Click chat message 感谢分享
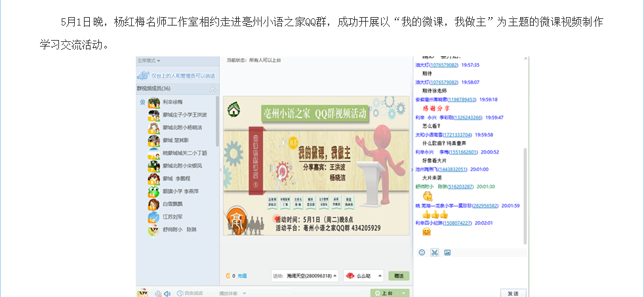 [436, 108]
